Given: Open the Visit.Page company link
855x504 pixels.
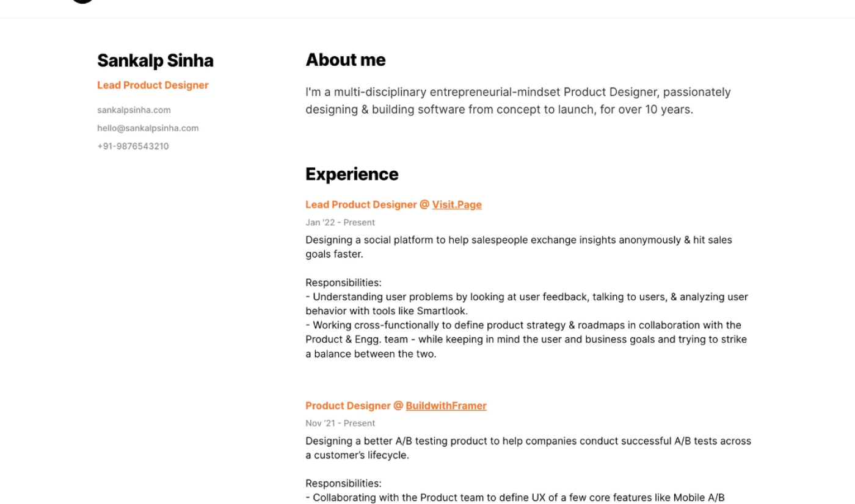Looking at the screenshot, I should pyautogui.click(x=457, y=205).
